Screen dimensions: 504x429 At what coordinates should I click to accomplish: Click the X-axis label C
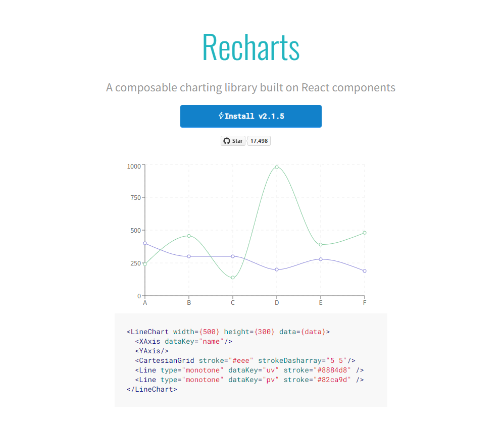coord(233,303)
